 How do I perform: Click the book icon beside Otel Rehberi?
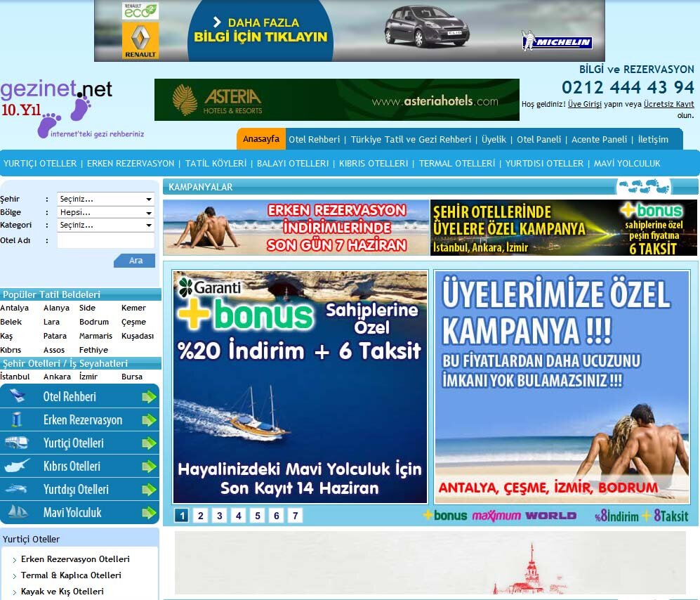pos(16,397)
